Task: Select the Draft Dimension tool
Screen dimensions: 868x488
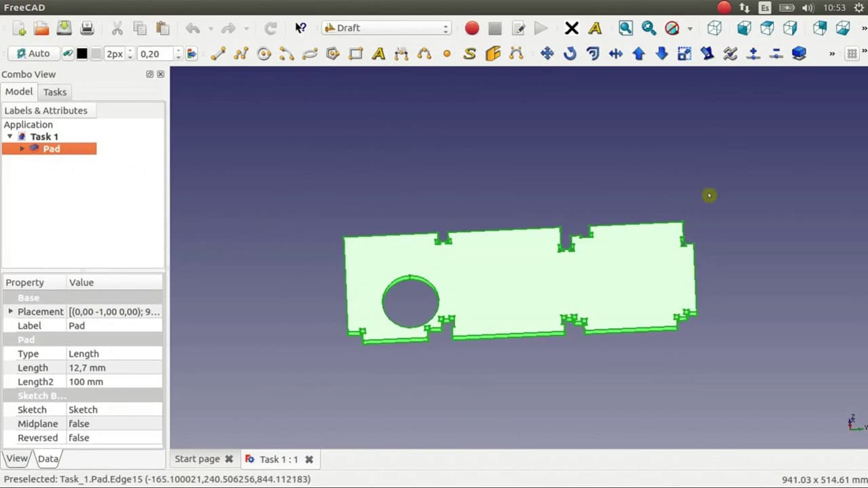Action: [401, 54]
